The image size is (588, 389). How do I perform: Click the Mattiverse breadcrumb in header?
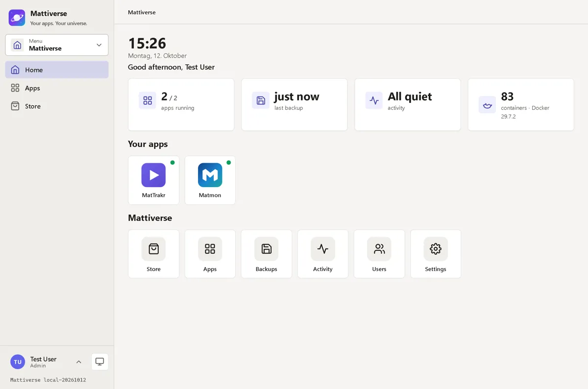pyautogui.click(x=142, y=12)
